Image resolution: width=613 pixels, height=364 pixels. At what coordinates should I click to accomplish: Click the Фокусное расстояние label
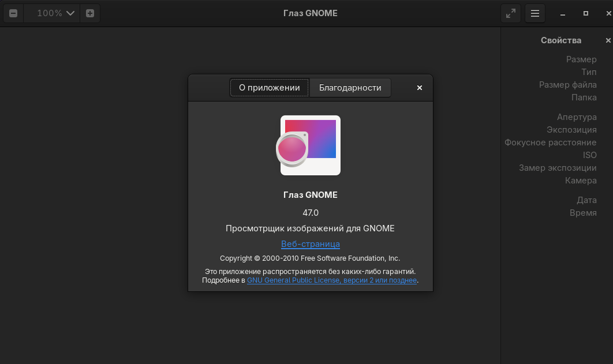tap(551, 142)
